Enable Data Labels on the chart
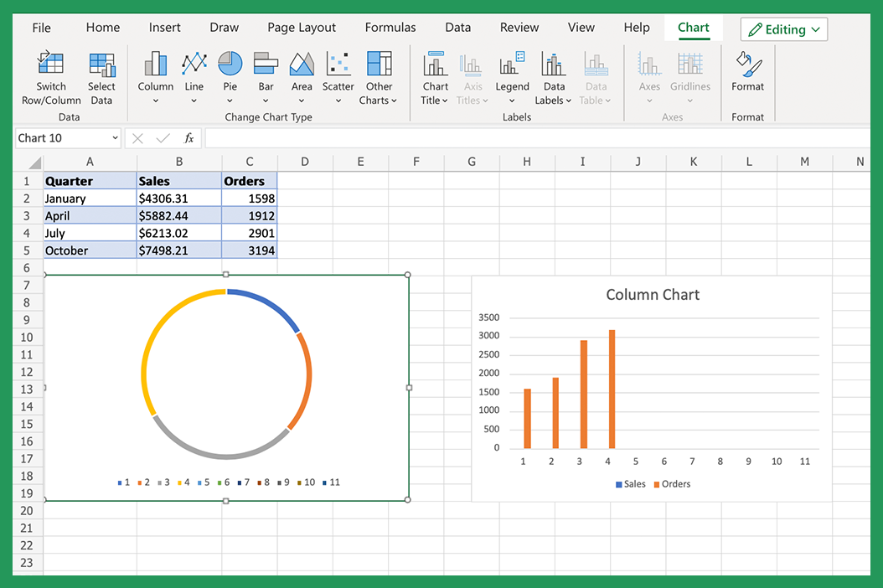Screen dimensions: 883x588 coord(552,75)
